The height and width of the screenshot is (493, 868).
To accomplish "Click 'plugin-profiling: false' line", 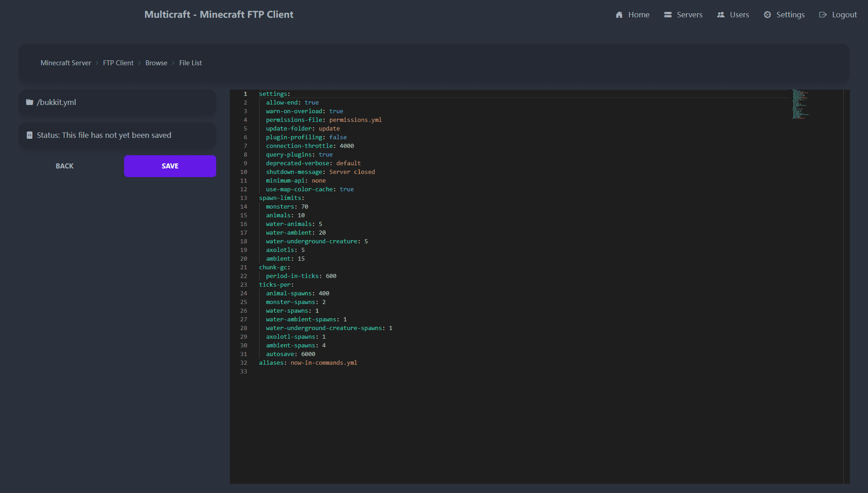I will point(307,137).
